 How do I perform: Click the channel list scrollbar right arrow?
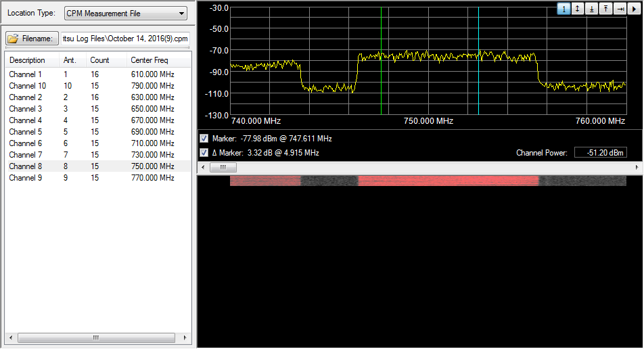(x=185, y=337)
